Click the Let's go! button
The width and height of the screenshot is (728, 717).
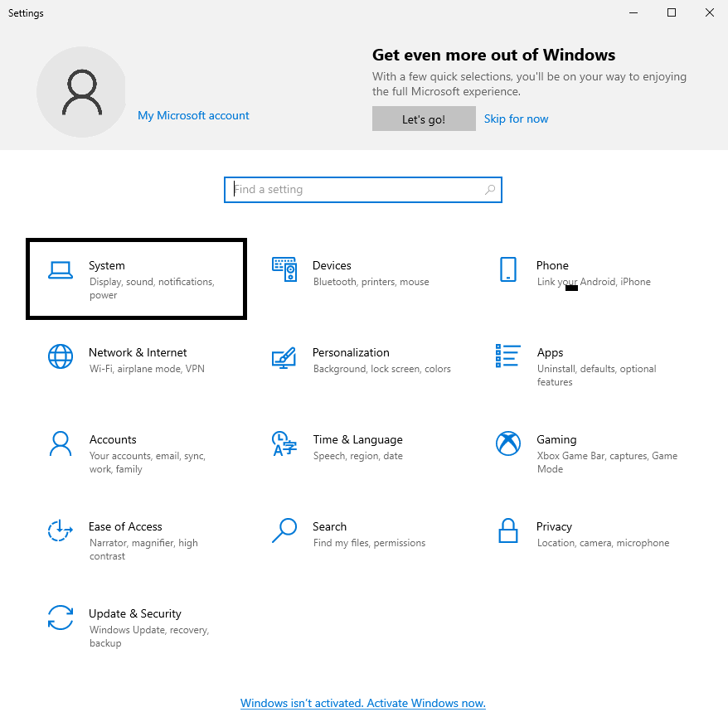point(424,119)
